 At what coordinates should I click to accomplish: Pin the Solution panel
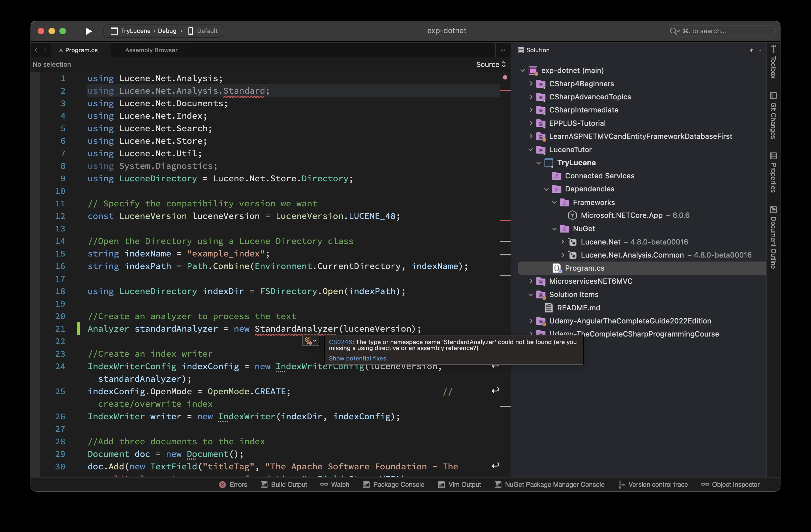pyautogui.click(x=751, y=50)
